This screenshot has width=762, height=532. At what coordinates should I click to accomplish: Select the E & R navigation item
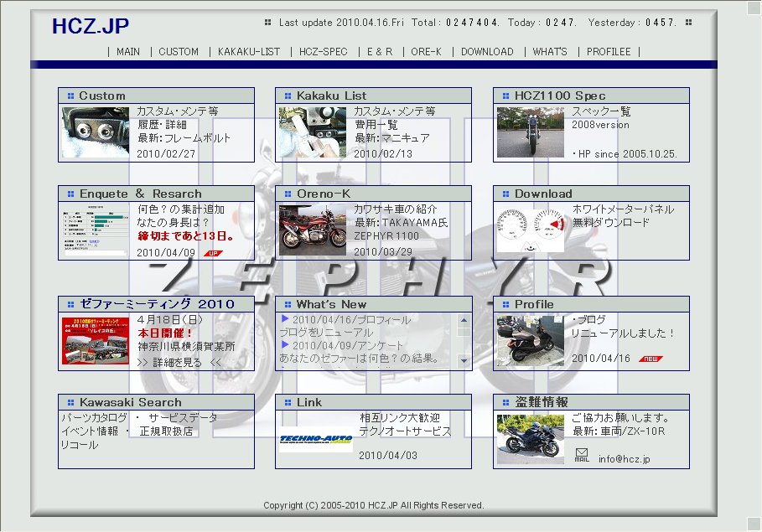380,52
